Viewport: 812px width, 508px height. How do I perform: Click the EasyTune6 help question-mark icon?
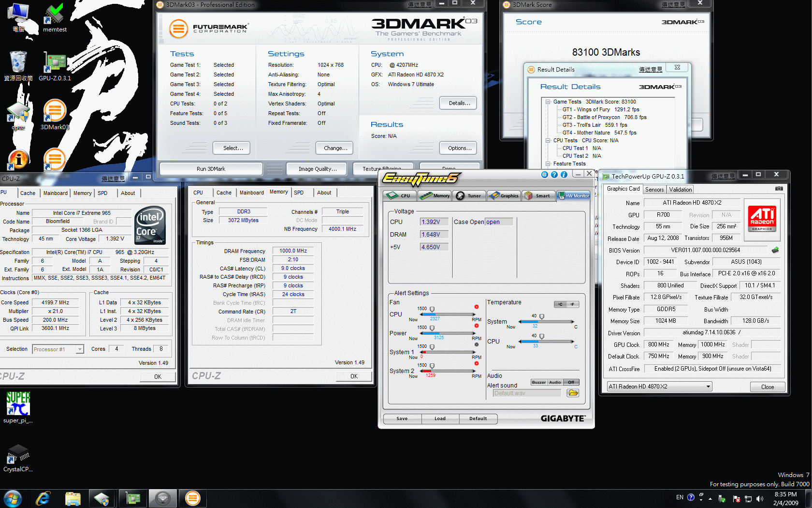[554, 175]
